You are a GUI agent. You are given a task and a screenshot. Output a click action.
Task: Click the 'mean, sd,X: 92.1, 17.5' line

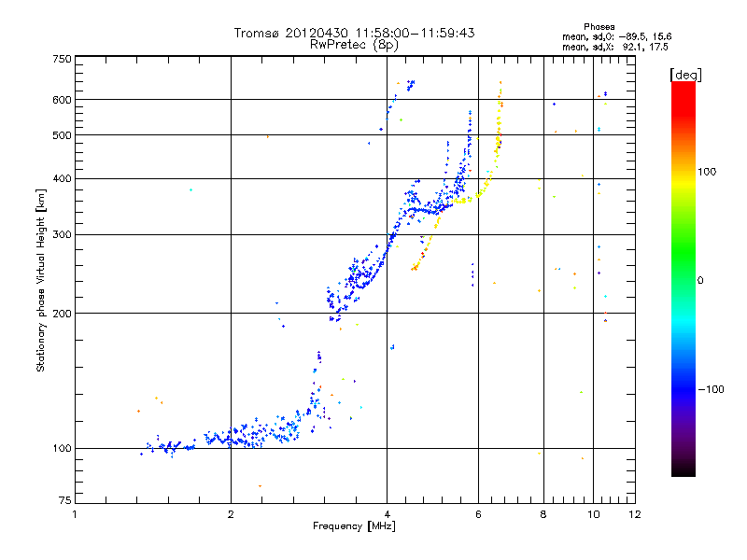tap(615, 47)
